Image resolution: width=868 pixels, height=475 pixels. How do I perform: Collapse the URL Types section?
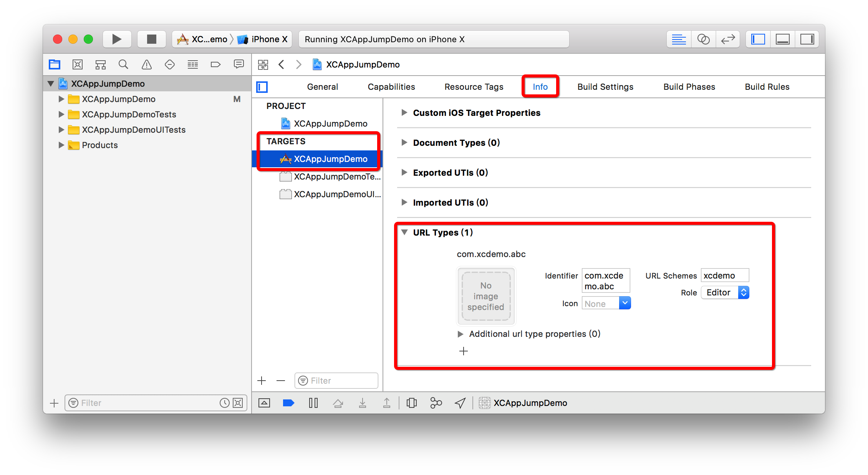[404, 233]
